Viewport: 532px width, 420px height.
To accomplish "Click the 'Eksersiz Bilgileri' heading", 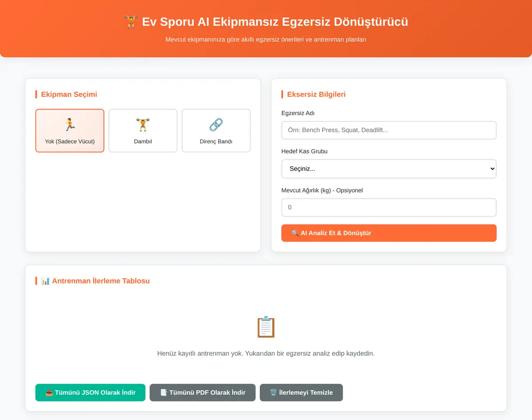I will coord(317,94).
